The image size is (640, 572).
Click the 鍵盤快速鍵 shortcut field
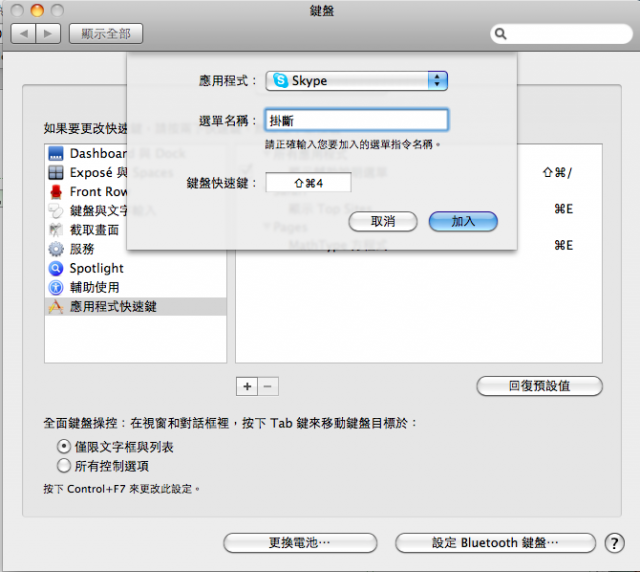click(x=308, y=183)
